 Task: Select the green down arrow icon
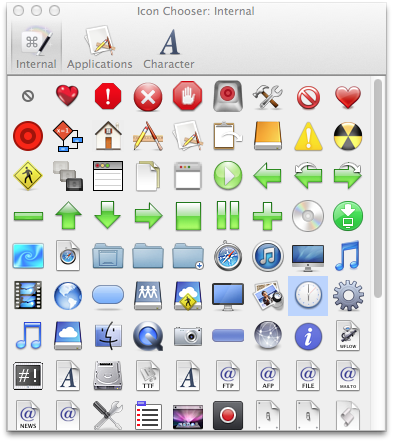click(107, 215)
